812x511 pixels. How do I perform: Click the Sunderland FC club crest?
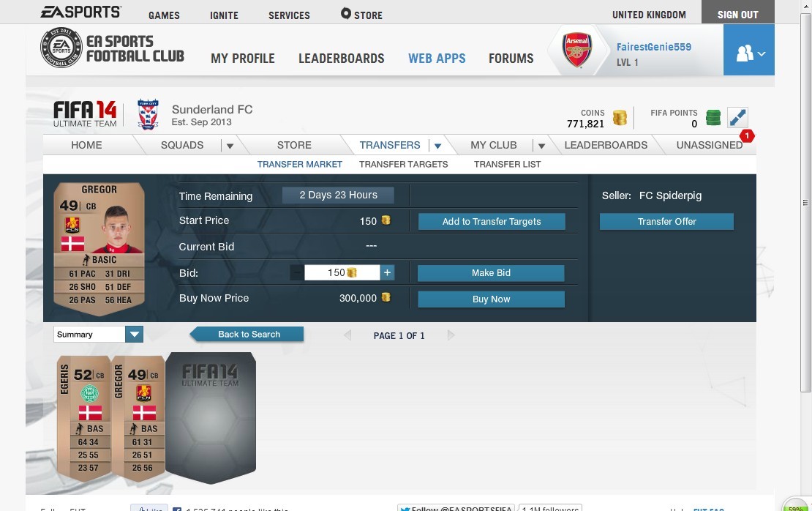click(x=148, y=114)
